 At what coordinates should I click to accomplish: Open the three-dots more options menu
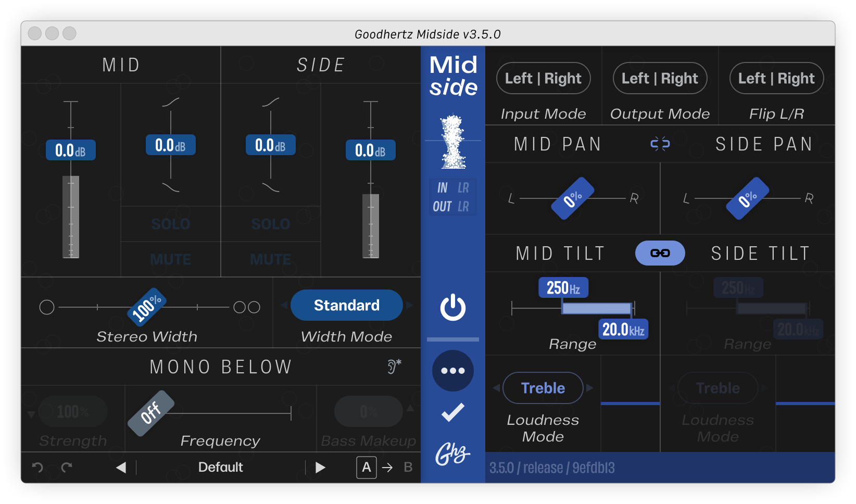[453, 371]
